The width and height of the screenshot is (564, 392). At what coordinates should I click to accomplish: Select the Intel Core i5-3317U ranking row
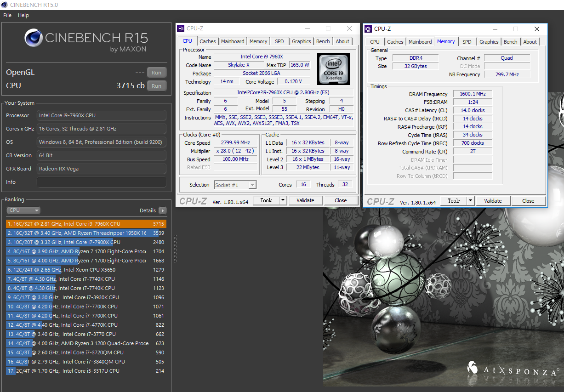[86, 371]
